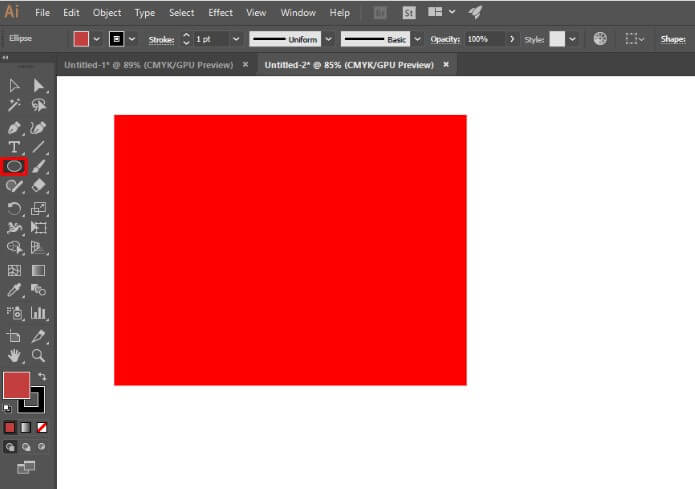Expand the Opacity arrow
The width and height of the screenshot is (695, 489).
click(x=512, y=39)
